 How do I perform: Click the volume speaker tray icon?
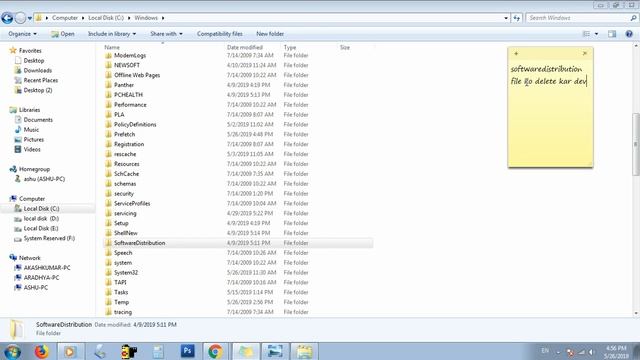tap(591, 352)
